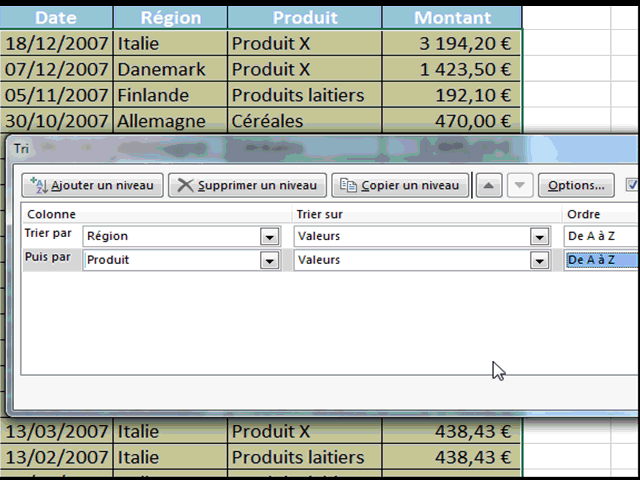This screenshot has height=480, width=640.
Task: Select Italie in 18/12/2007 row
Action: 171,43
